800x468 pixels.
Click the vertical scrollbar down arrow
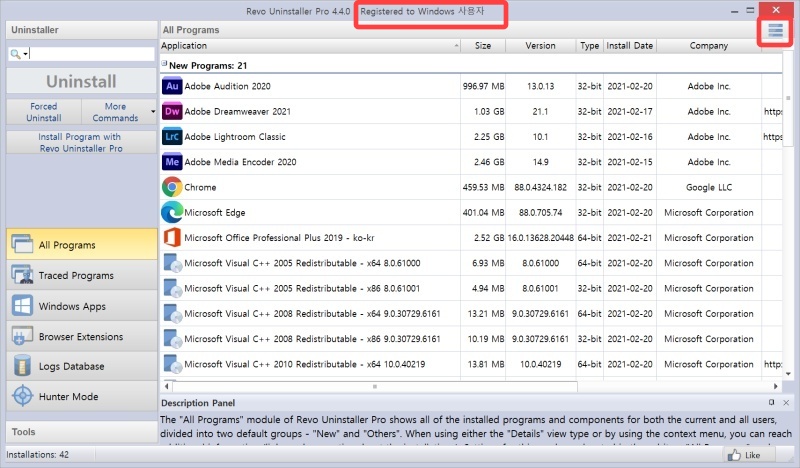pos(788,374)
